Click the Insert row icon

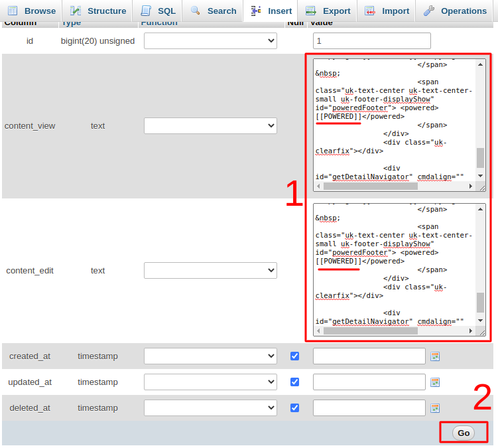coord(256,11)
